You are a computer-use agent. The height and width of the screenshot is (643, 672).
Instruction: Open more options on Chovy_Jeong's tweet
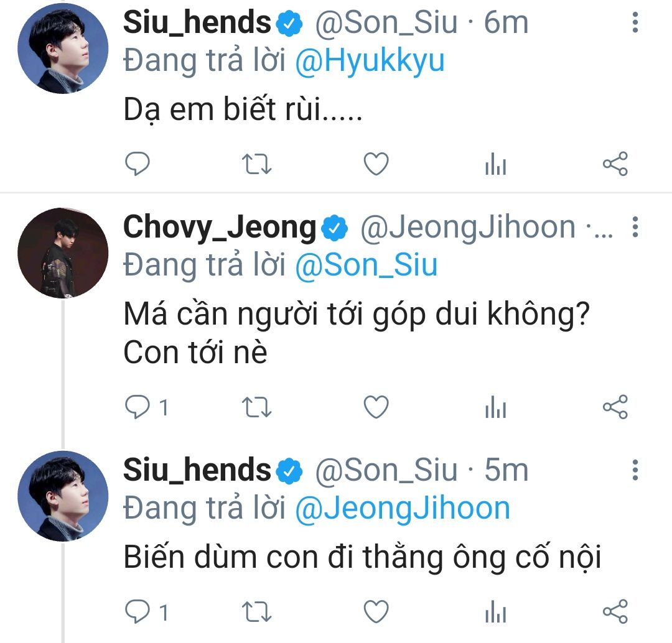click(635, 228)
